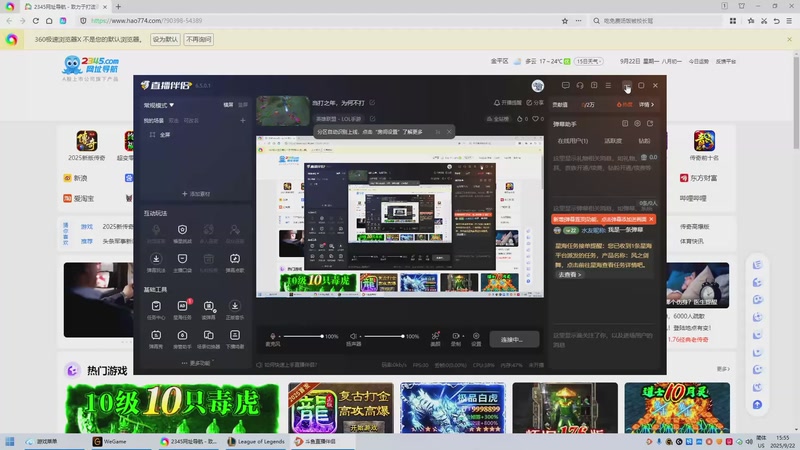The width and height of the screenshot is (800, 450).
Task: Click 不再询问 in the browser prompt
Action: point(199,39)
